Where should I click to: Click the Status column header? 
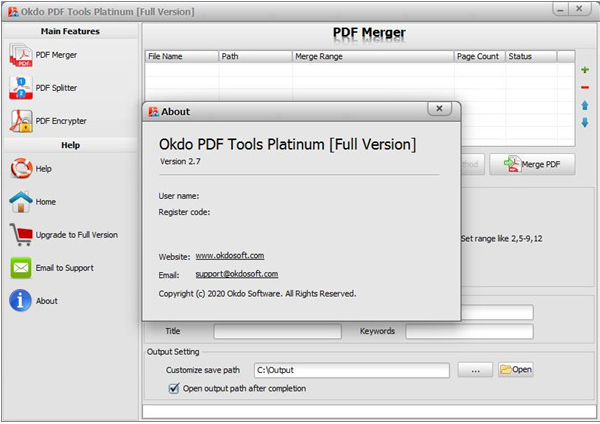click(x=531, y=57)
